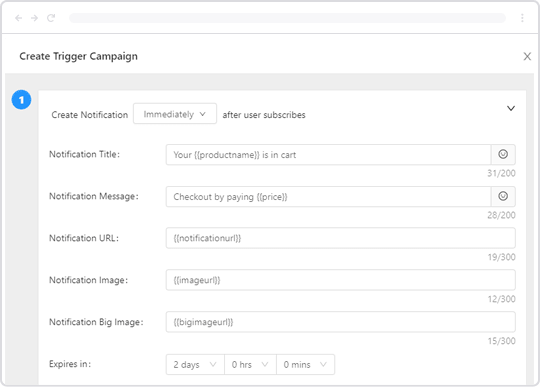Click the 12/300 image character count
This screenshot has height=387, width=540.
[501, 299]
